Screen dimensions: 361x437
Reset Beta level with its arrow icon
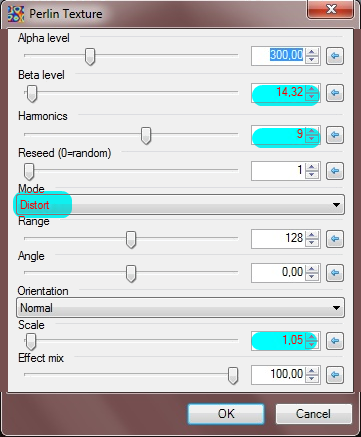click(335, 93)
